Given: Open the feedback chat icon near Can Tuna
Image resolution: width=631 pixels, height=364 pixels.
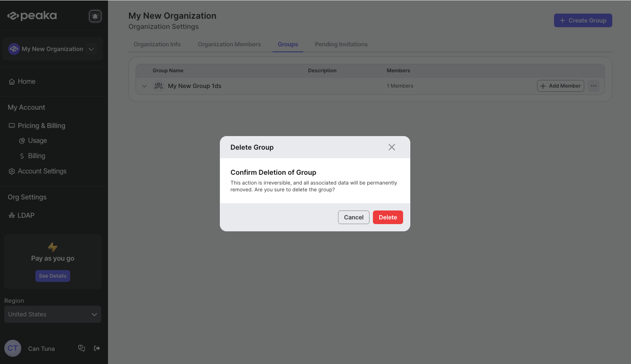Looking at the screenshot, I should [x=82, y=348].
